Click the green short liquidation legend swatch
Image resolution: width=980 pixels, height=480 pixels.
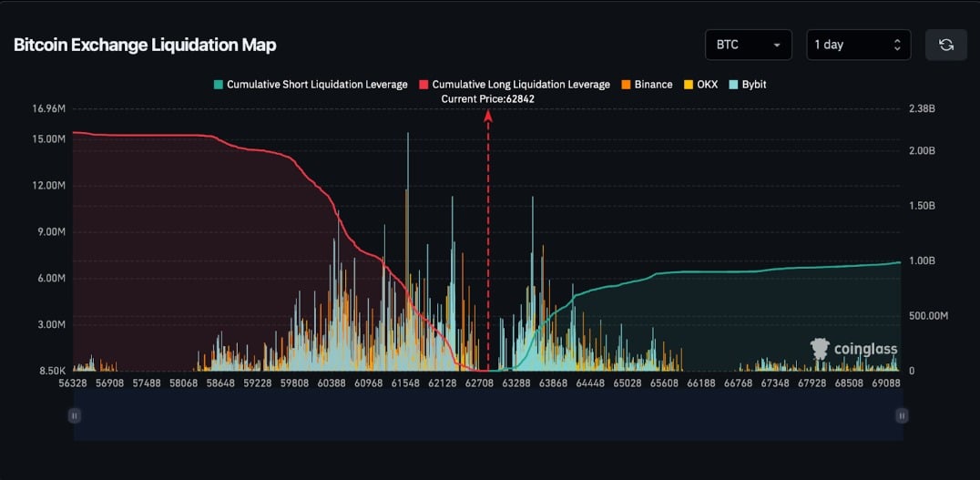(218, 85)
